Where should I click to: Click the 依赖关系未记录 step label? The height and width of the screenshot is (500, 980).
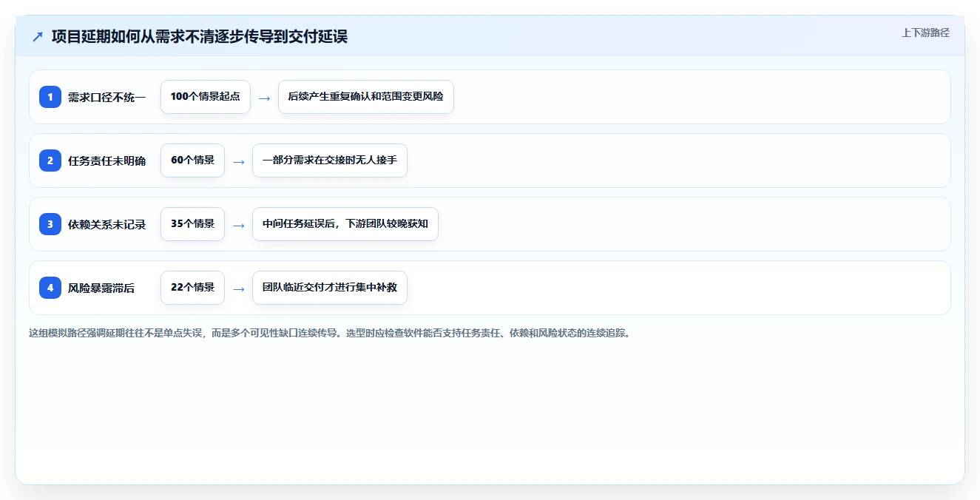pyautogui.click(x=107, y=224)
